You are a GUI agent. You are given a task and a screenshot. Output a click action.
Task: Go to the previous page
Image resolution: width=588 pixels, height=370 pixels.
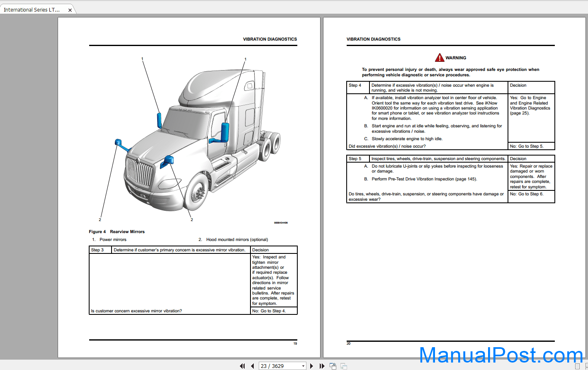[252, 366]
